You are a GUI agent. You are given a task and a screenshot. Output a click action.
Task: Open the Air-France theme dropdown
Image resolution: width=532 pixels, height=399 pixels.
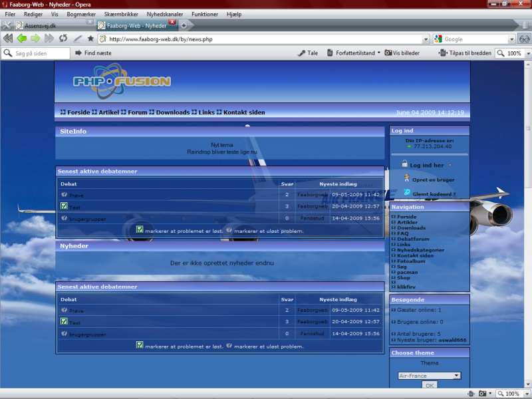[x=430, y=376]
